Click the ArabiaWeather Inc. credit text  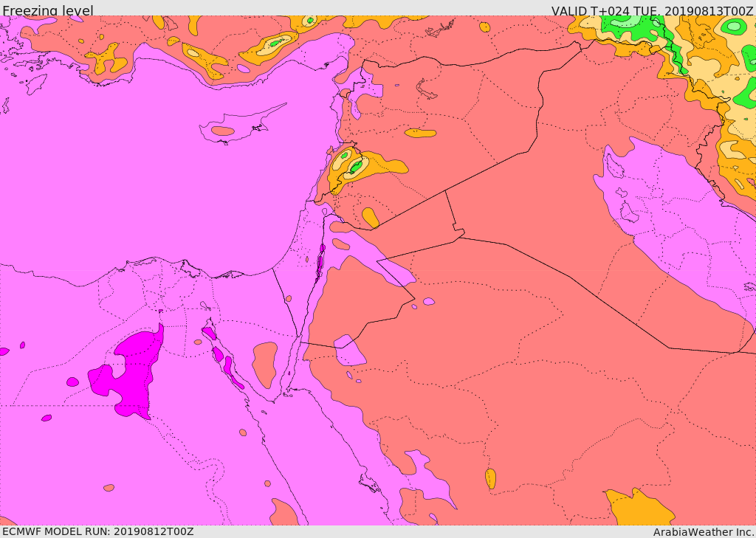703,531
